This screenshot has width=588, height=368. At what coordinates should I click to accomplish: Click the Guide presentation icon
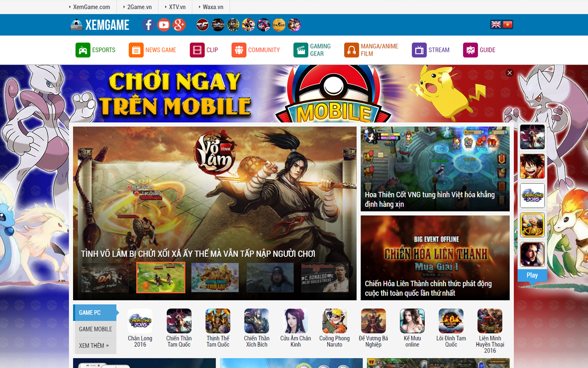[470, 50]
